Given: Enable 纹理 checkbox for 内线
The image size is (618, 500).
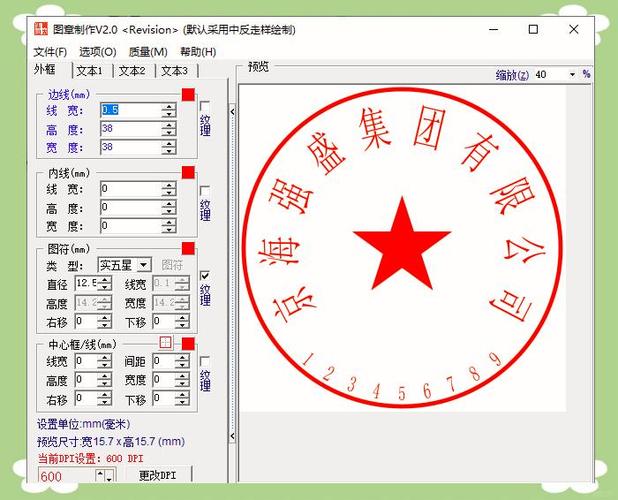Looking at the screenshot, I should (205, 191).
